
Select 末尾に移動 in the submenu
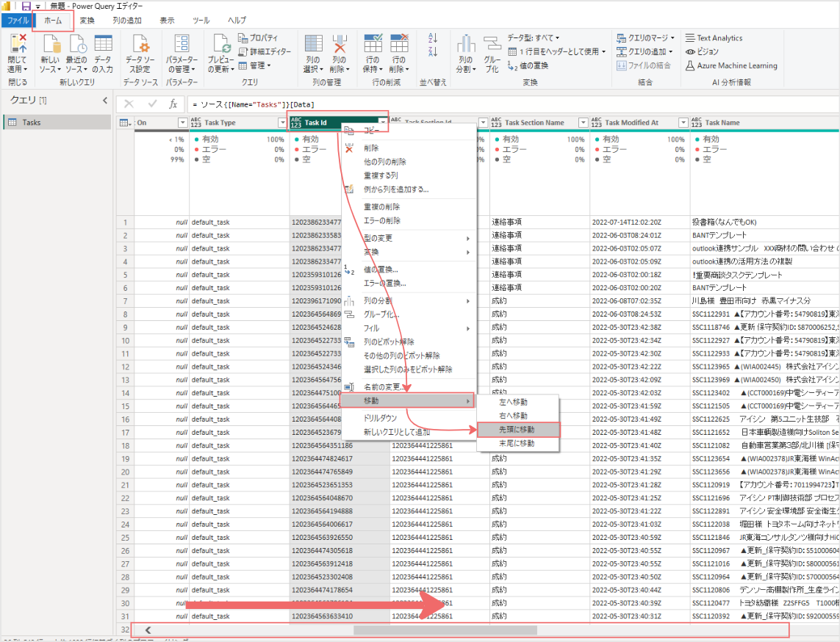(518, 444)
